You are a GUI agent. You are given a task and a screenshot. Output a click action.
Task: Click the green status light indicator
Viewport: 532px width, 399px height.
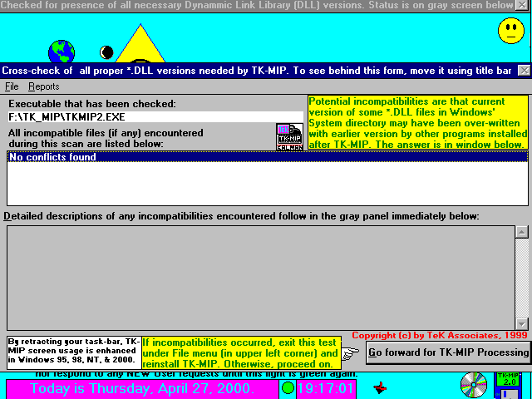288,387
